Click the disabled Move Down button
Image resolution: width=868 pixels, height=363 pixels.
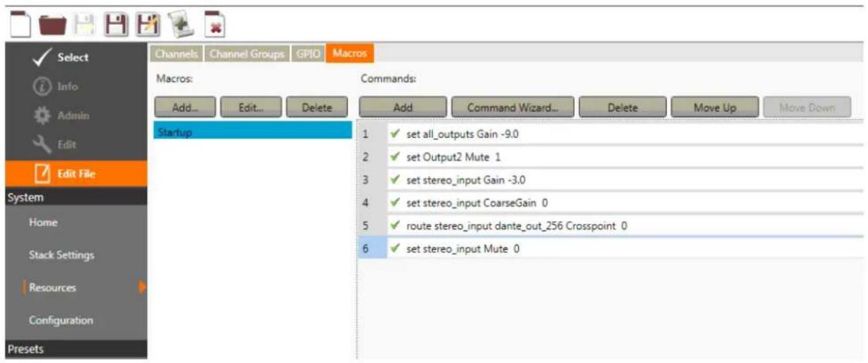[x=807, y=108]
